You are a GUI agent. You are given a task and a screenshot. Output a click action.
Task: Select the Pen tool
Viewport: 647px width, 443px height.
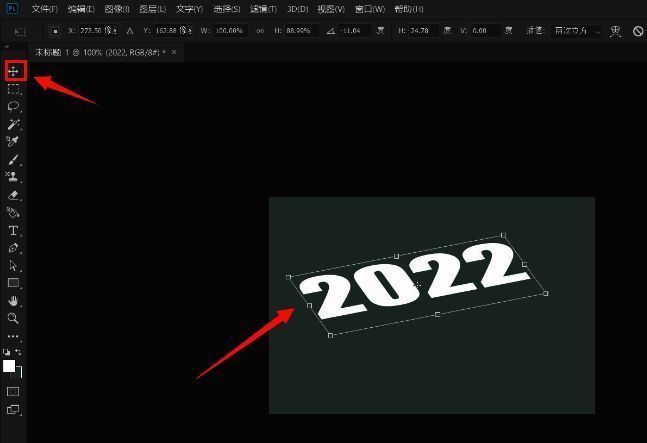click(x=13, y=248)
